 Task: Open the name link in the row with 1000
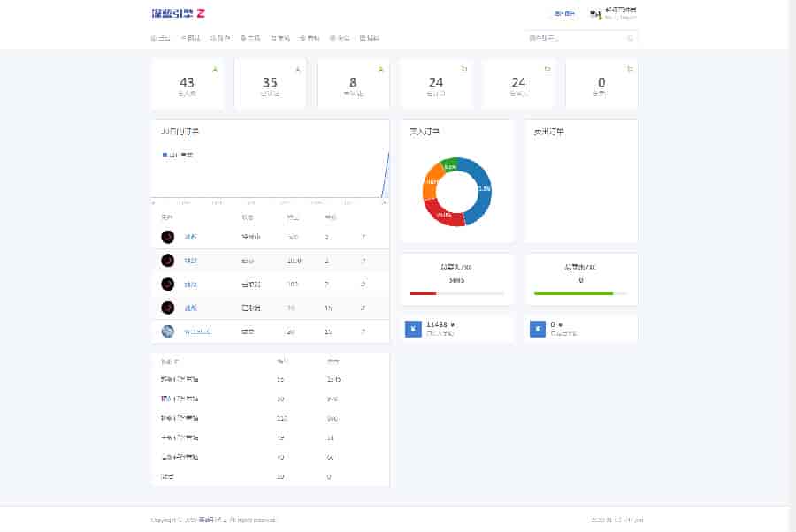pyautogui.click(x=190, y=261)
